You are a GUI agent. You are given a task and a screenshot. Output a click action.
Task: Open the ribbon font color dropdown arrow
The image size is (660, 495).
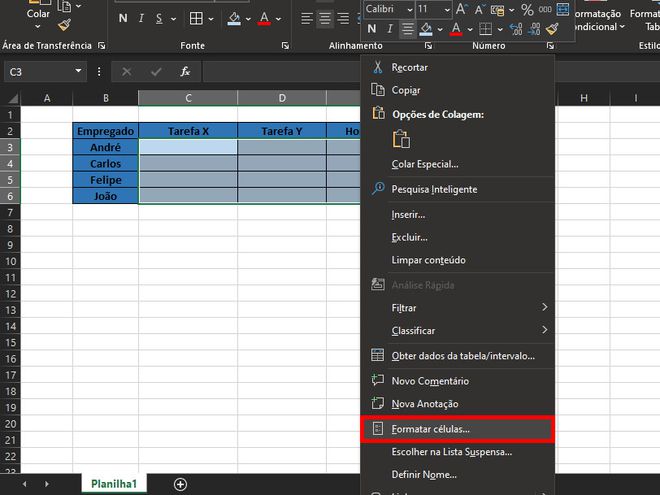pyautogui.click(x=278, y=19)
